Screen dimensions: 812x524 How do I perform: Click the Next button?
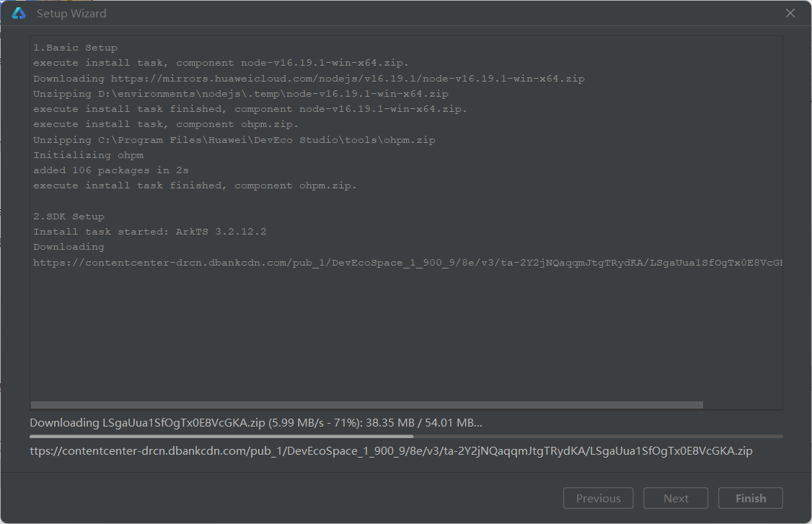(x=676, y=498)
